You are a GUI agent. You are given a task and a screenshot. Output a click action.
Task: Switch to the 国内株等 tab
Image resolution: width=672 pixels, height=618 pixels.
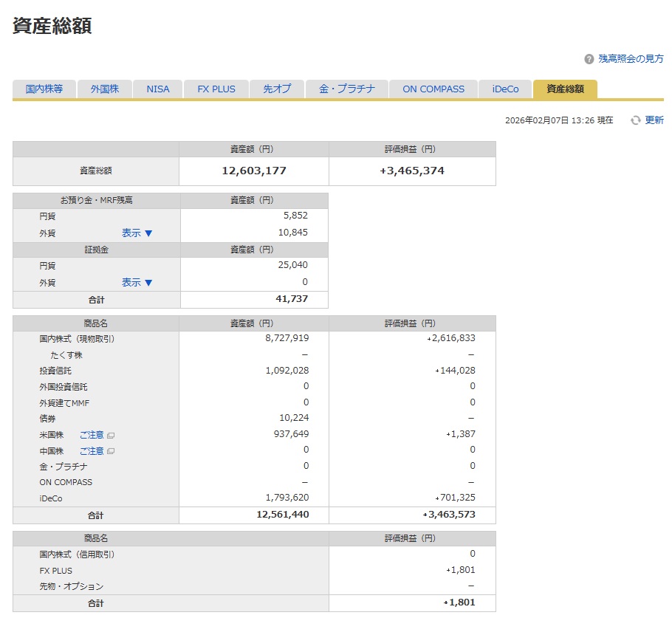(x=44, y=89)
